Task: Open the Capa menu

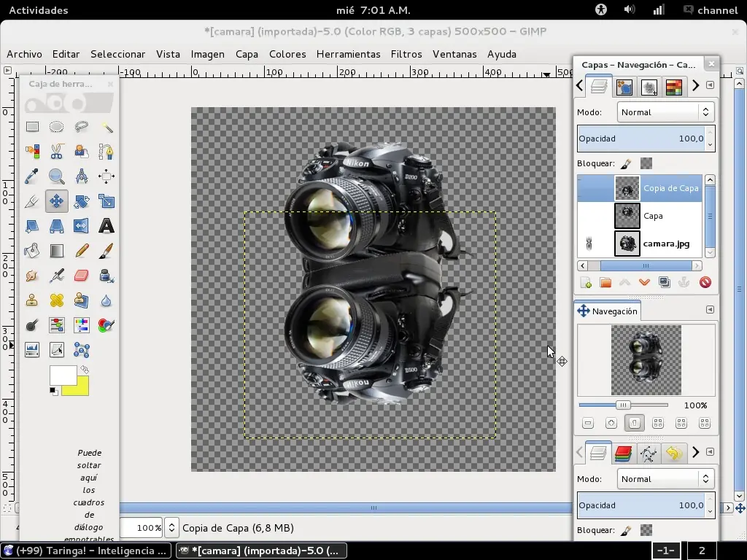Action: [247, 54]
